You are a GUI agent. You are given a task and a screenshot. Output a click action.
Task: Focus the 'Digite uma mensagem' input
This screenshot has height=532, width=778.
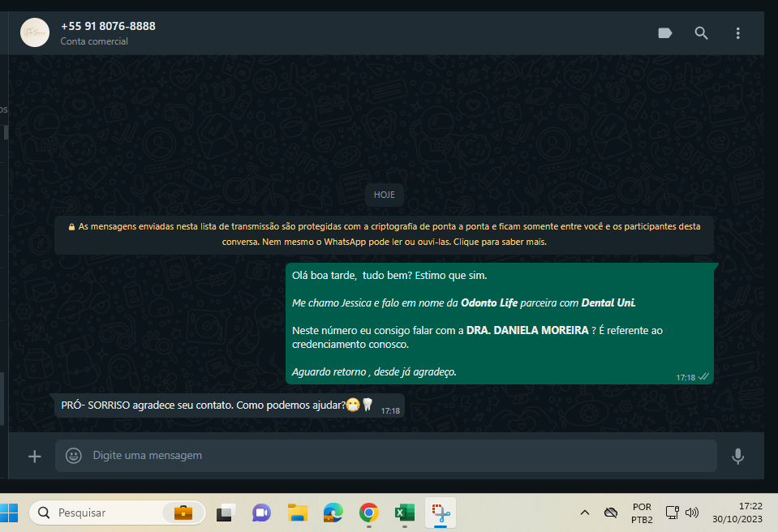click(x=386, y=456)
